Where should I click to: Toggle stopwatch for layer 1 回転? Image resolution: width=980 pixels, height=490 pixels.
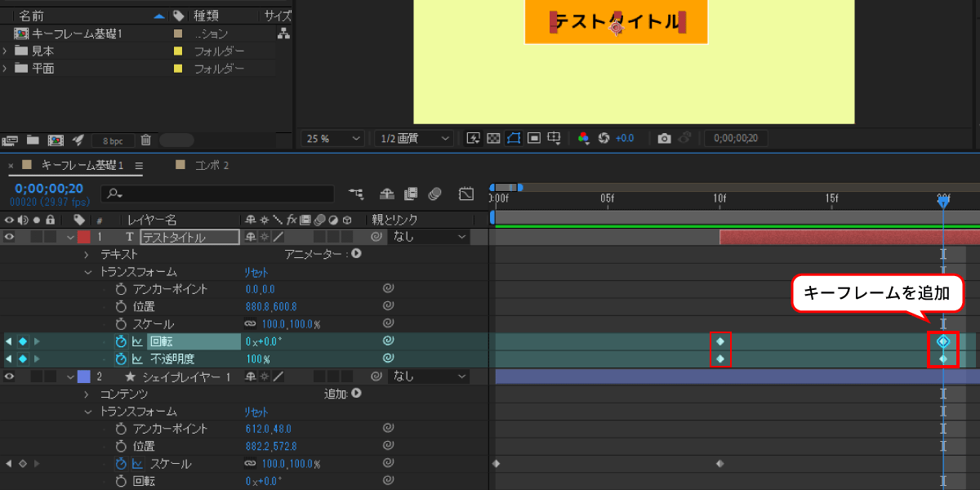[x=122, y=341]
